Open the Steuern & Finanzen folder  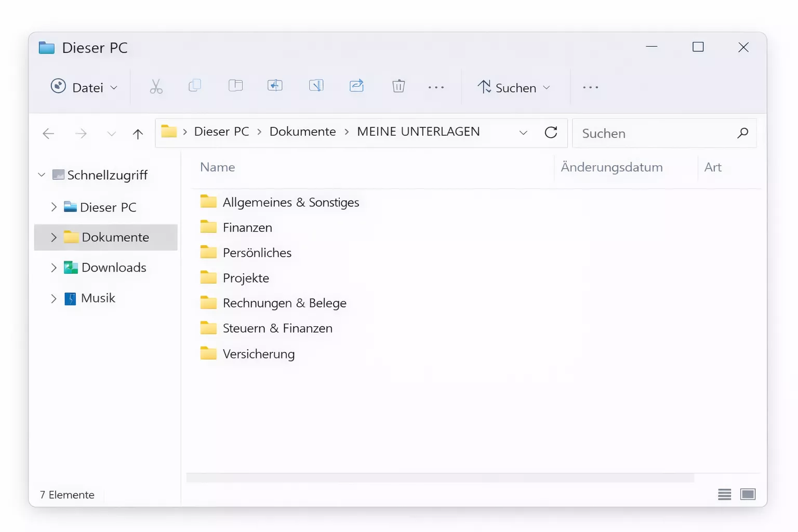[x=277, y=328]
